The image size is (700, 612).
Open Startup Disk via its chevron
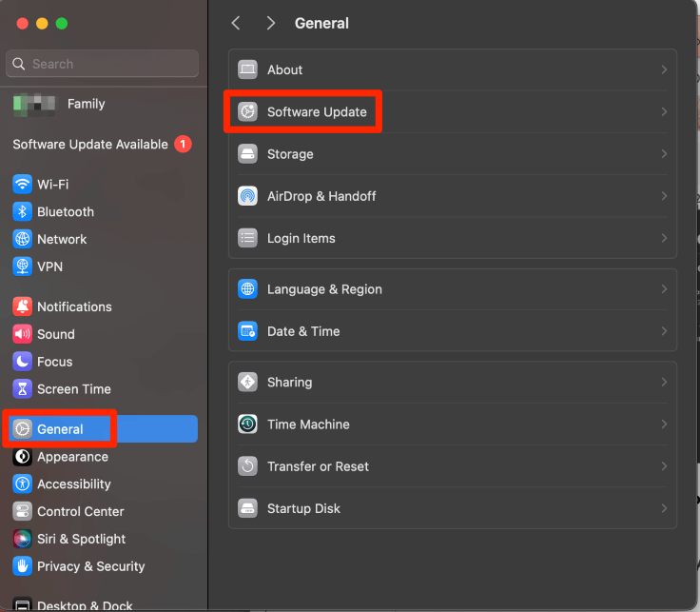[664, 508]
